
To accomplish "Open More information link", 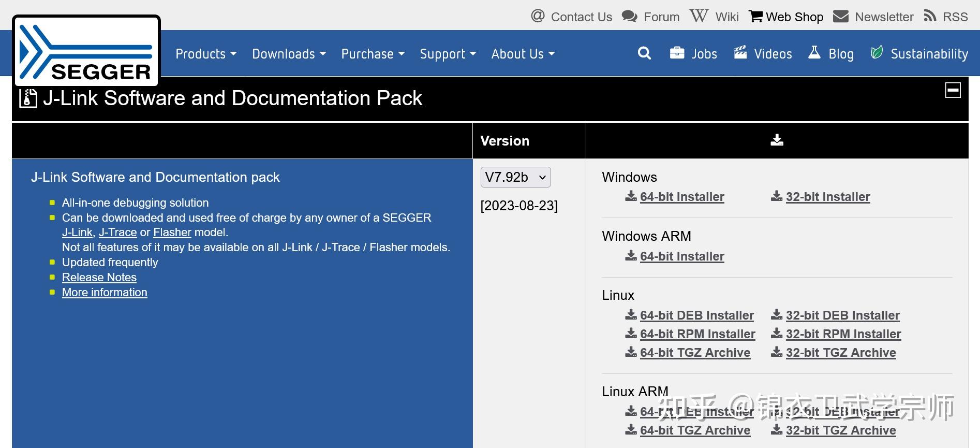I will 105,292.
